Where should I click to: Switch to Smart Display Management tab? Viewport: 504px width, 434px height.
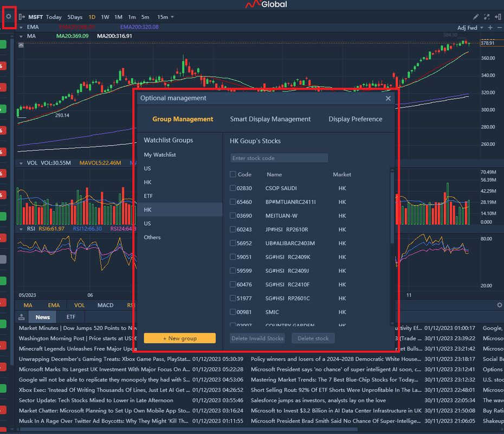(x=270, y=119)
